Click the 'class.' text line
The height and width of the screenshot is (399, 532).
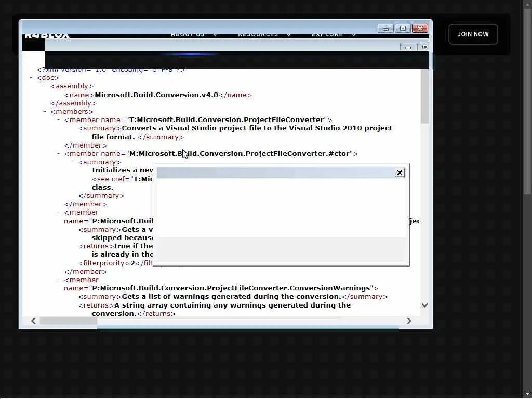[x=102, y=187]
